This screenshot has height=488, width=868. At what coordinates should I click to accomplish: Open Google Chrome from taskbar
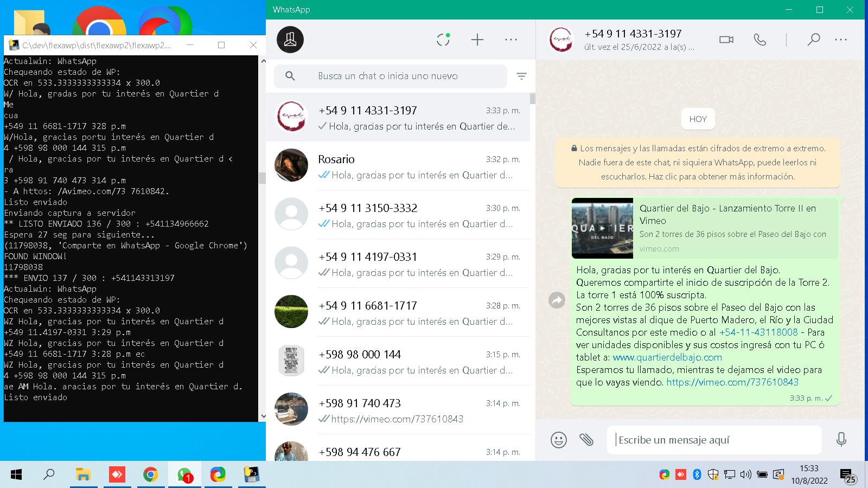pos(150,475)
